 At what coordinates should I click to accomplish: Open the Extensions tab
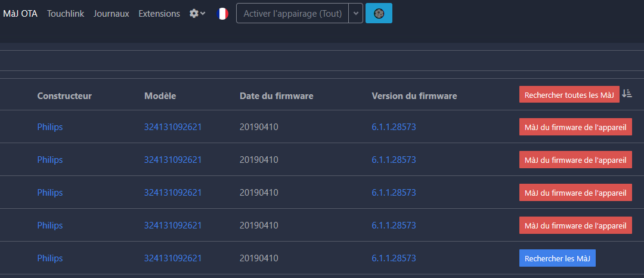coord(159,14)
